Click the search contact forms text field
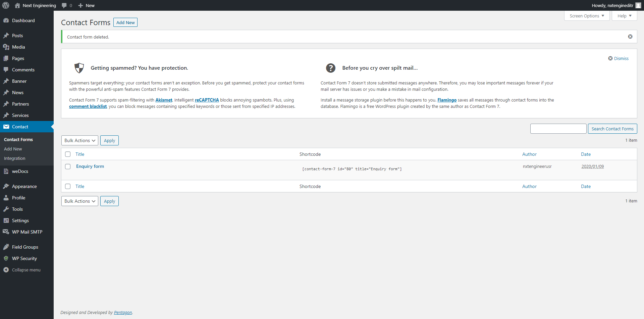The height and width of the screenshot is (319, 644). [558, 129]
